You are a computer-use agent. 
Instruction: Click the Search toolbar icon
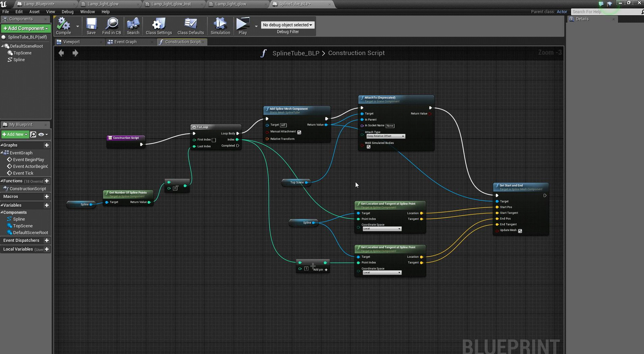[133, 26]
